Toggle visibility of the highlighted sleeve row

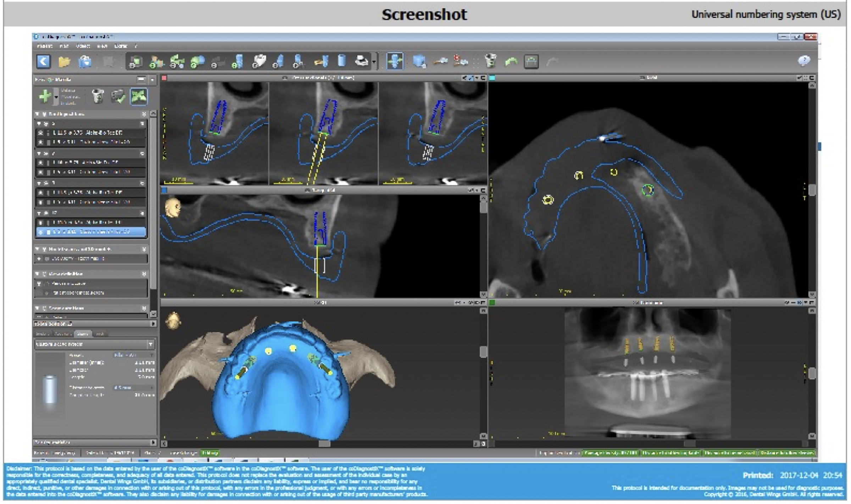41,232
